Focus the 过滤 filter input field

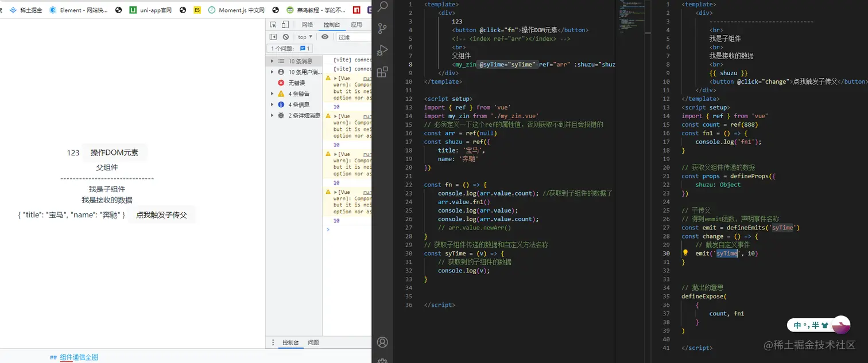(x=353, y=37)
